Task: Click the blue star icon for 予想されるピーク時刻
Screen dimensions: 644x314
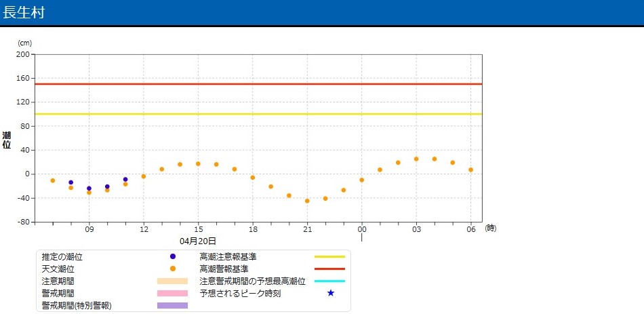Action: (331, 294)
